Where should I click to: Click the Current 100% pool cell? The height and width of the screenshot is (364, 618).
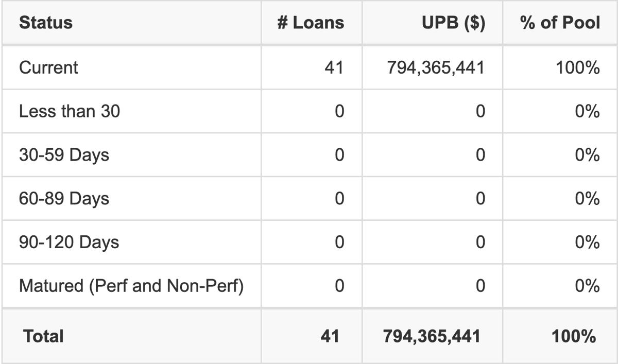pos(578,67)
